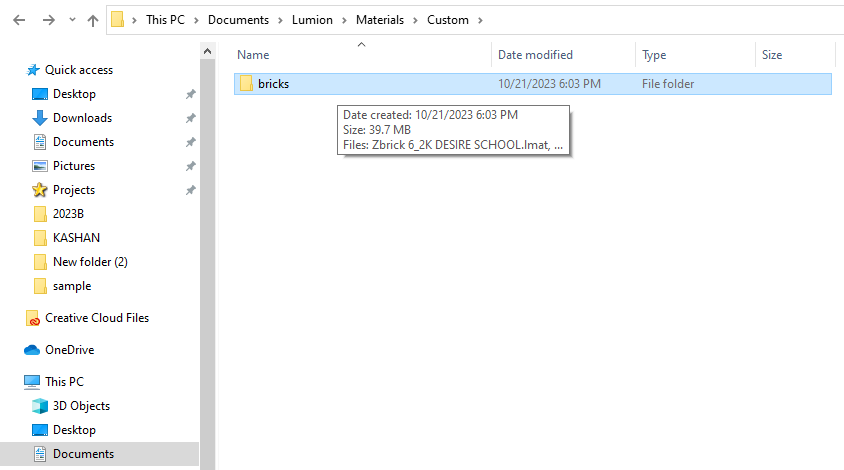Navigate to Lumion in breadcrumb path
The width and height of the screenshot is (844, 470).
[x=312, y=20]
